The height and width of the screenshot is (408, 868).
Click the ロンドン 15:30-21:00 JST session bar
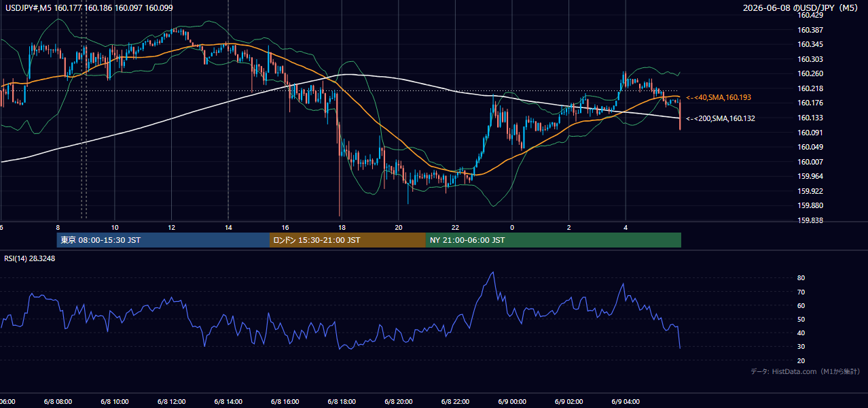348,240
